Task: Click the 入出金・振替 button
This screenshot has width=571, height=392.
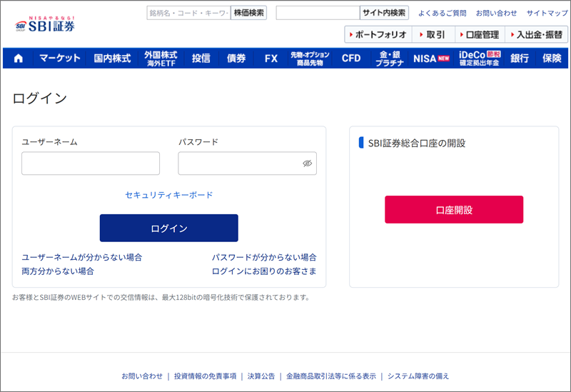Action: point(536,34)
